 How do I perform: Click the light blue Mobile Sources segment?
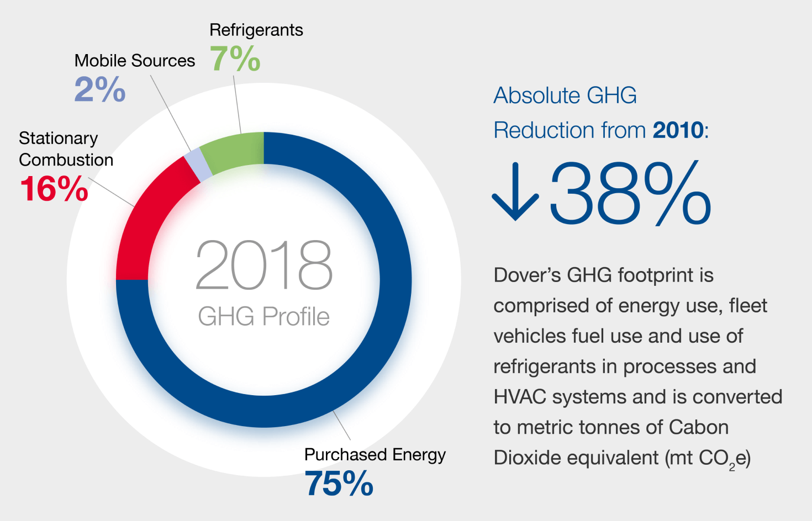[198, 166]
